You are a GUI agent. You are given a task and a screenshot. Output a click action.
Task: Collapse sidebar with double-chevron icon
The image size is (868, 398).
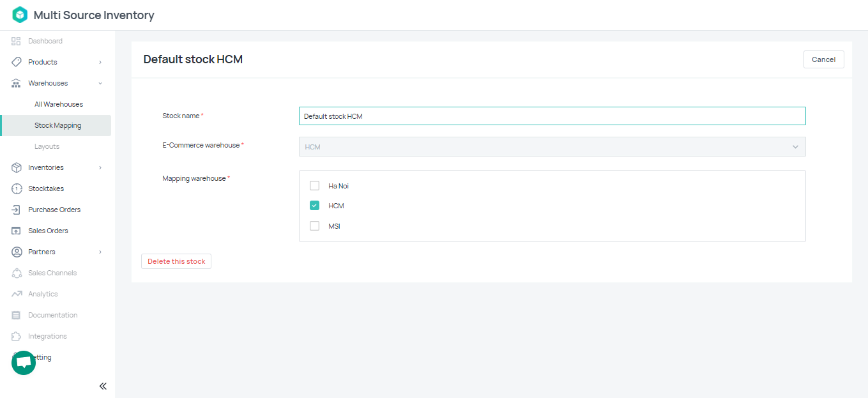103,386
